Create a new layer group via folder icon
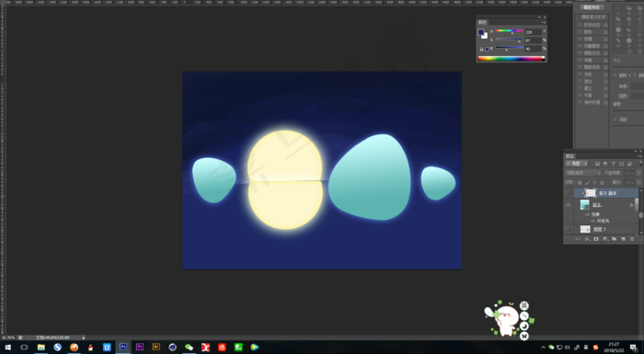 point(614,238)
